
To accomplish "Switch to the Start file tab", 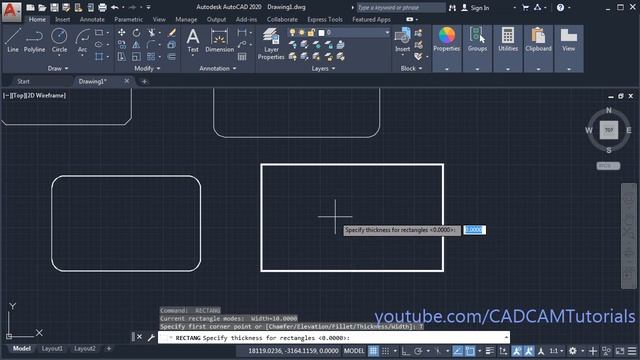I will pyautogui.click(x=23, y=81).
